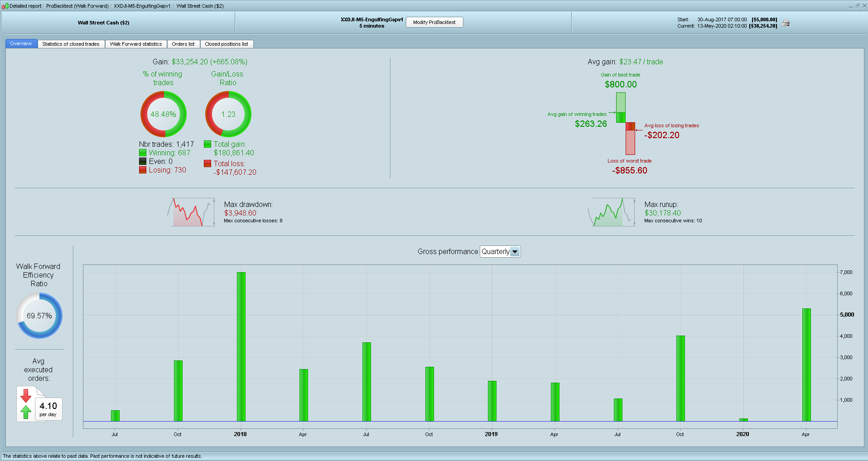
Task: Click the winning trades percentage donut chart
Action: point(164,114)
